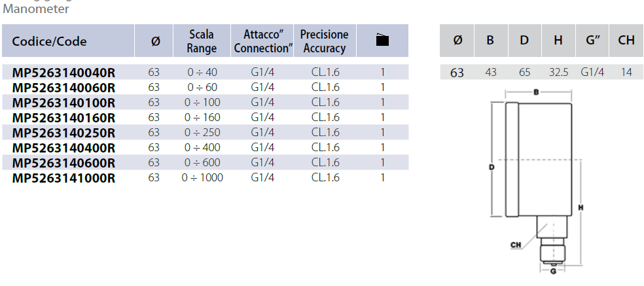Pick the MP5263140250R manometer code

(x=64, y=132)
